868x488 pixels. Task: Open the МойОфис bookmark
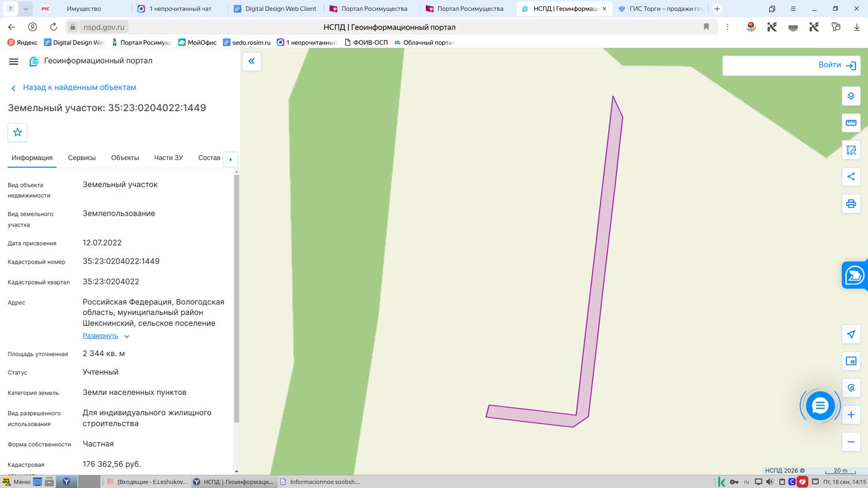pyautogui.click(x=197, y=42)
